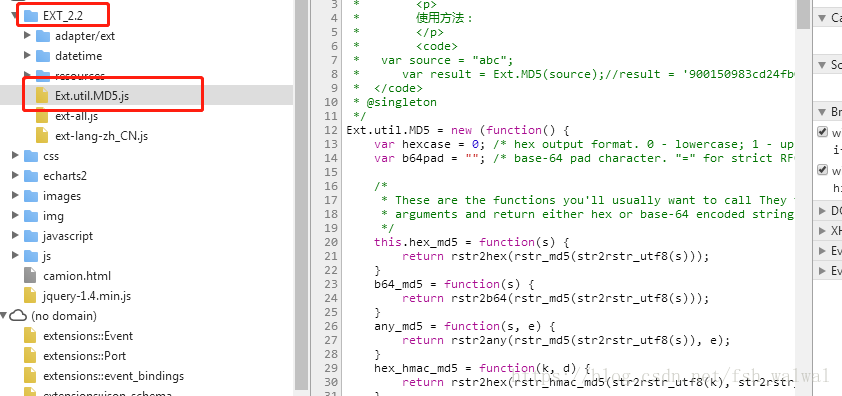
Task: Expand the adapter/ext folder arrow
Action: pos(27,36)
